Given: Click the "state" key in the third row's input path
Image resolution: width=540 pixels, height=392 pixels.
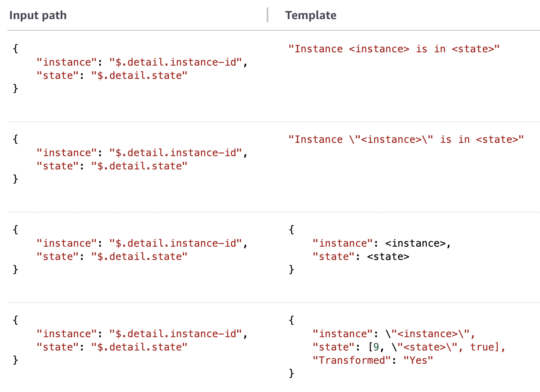Looking at the screenshot, I should coord(57,257).
